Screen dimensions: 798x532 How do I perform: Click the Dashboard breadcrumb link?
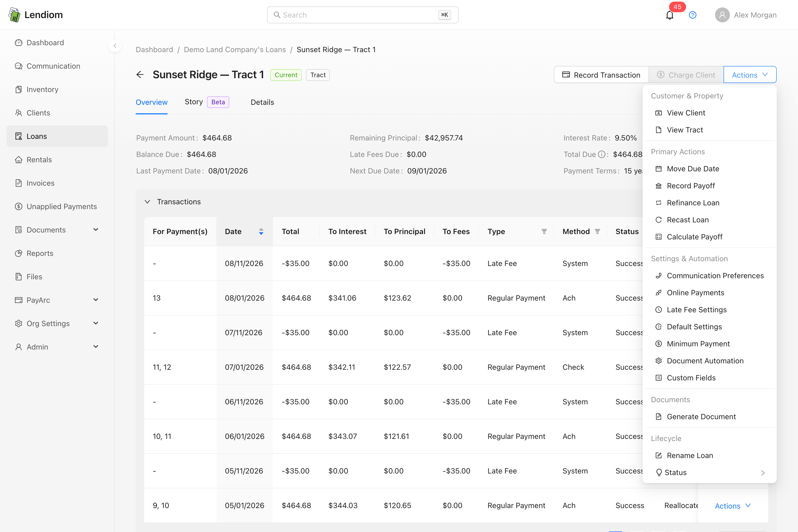pyautogui.click(x=154, y=49)
